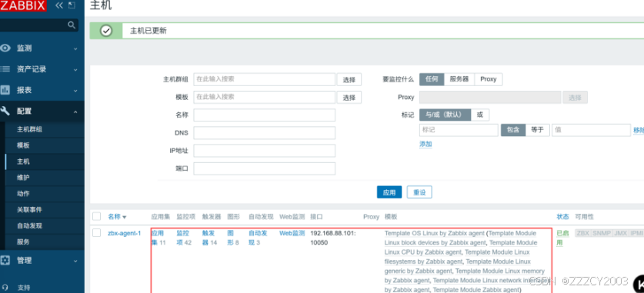Expand the 资产记录 menu chevron
Screen dimensions: 644x293
(75, 69)
